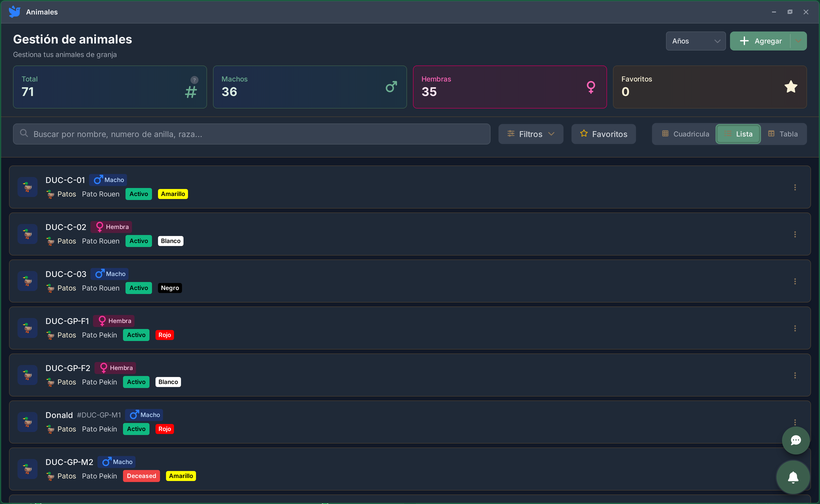Image resolution: width=820 pixels, height=504 pixels.
Task: Click the Amarillo color tag on DUC-C-01
Action: [x=173, y=194]
